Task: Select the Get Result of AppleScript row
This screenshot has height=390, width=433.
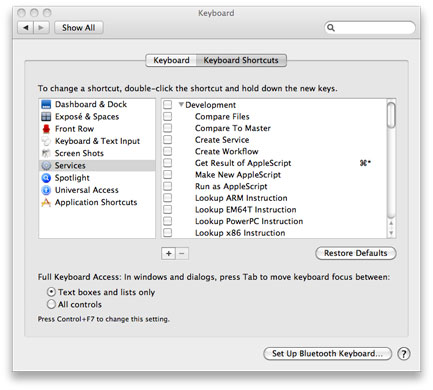Action: tap(275, 163)
